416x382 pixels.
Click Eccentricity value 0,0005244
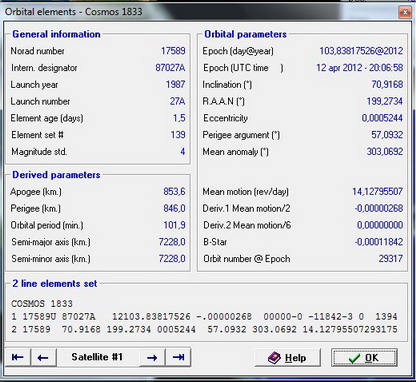pyautogui.click(x=382, y=118)
